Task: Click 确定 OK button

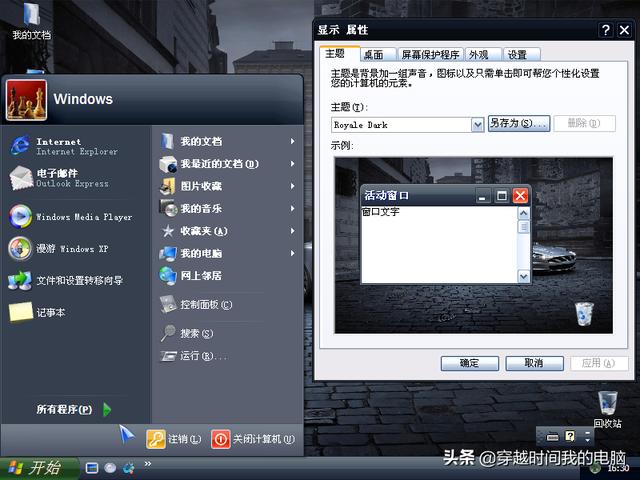Action: click(469, 363)
